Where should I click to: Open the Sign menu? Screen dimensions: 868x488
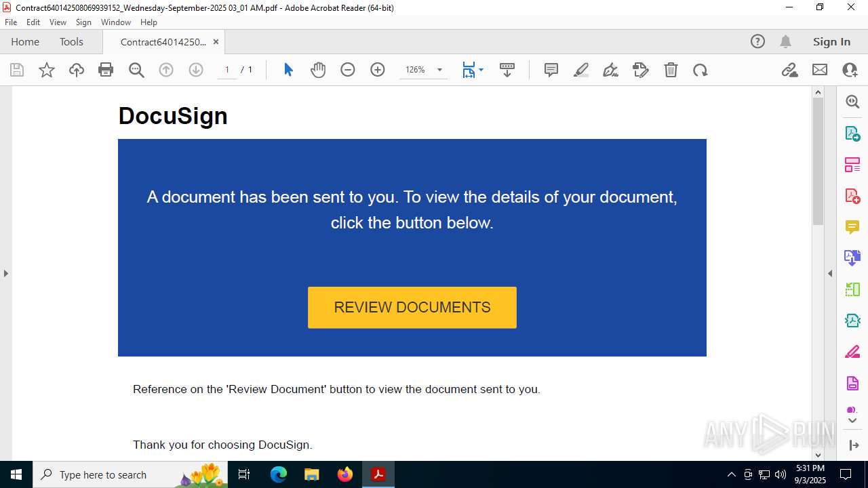click(x=83, y=22)
